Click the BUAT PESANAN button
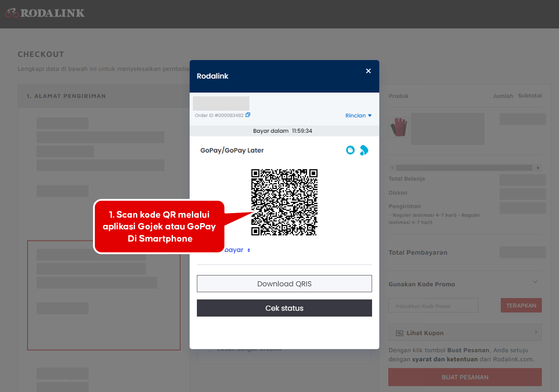The width and height of the screenshot is (559, 392). tap(465, 377)
